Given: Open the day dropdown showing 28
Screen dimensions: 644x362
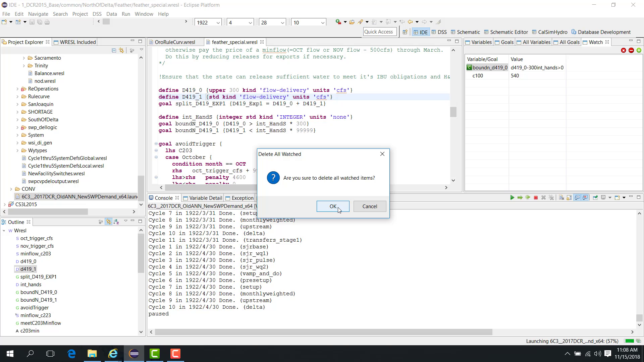Looking at the screenshot, I should (x=282, y=22).
